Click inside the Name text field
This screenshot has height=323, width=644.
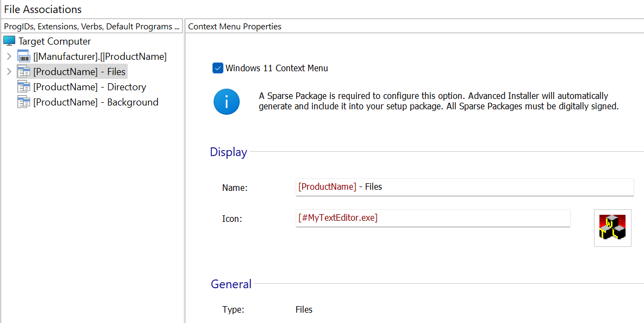click(x=465, y=187)
